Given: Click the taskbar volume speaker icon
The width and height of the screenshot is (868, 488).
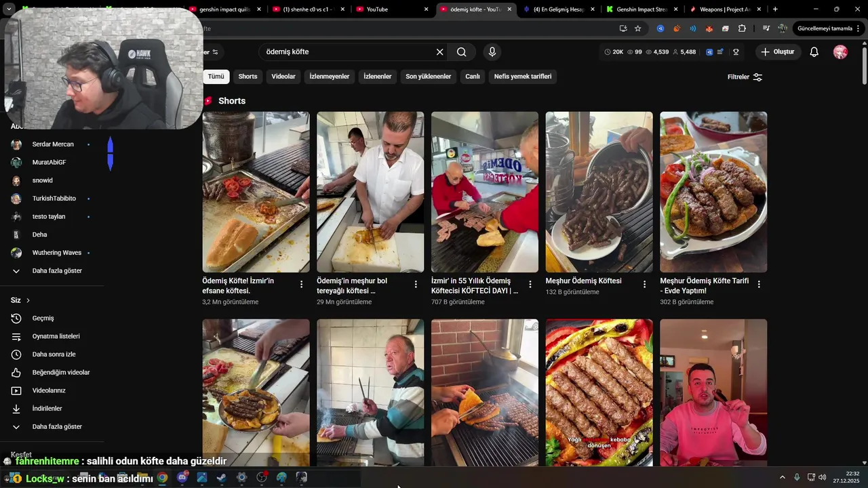Looking at the screenshot, I should click(823, 477).
